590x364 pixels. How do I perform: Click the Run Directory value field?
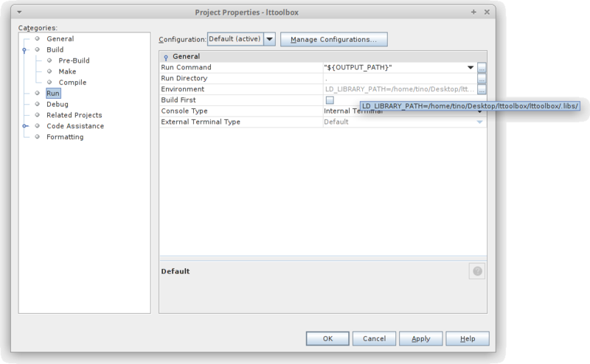398,78
